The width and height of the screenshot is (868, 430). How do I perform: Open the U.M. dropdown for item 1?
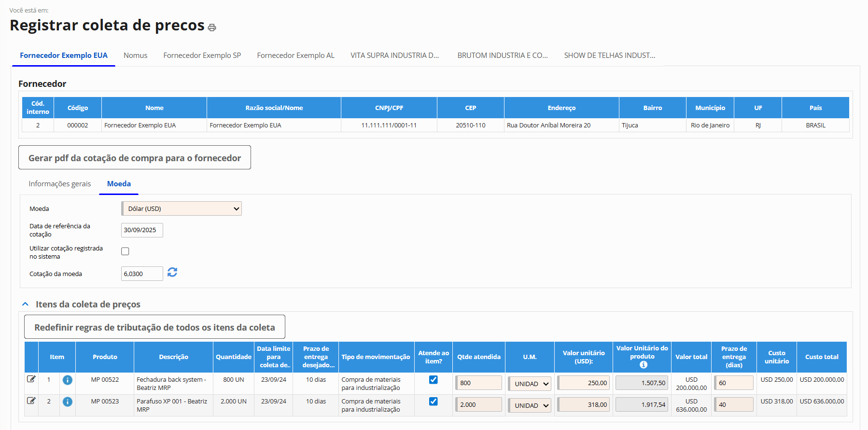(x=530, y=384)
